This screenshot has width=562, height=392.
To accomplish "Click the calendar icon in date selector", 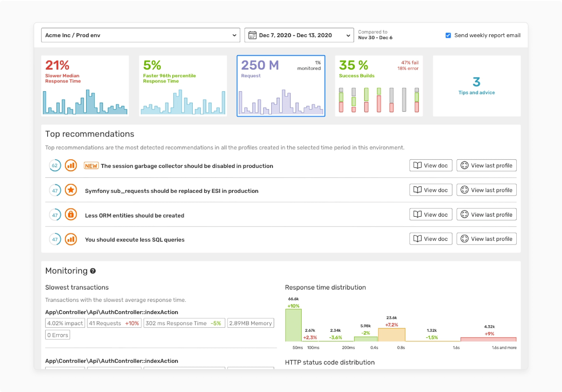I will point(252,35).
